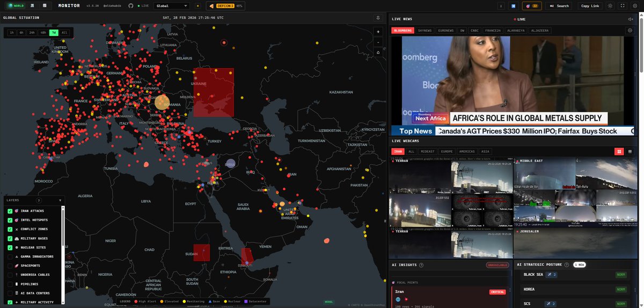
Task: Open the Middle East webcam thumbnail
Action: pyautogui.click(x=576, y=192)
